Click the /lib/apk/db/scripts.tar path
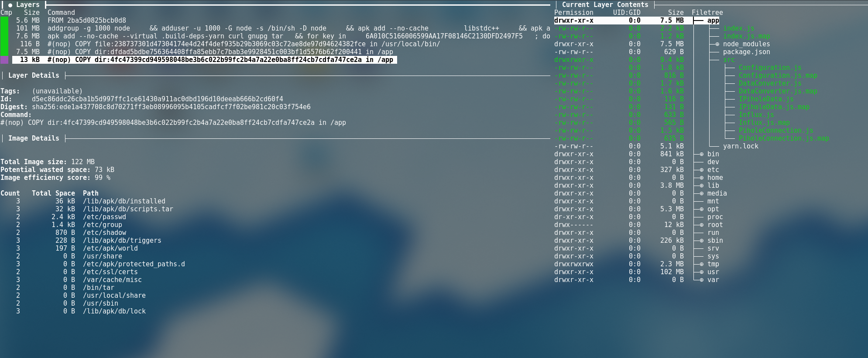The height and width of the screenshot is (358, 868). tap(128, 209)
